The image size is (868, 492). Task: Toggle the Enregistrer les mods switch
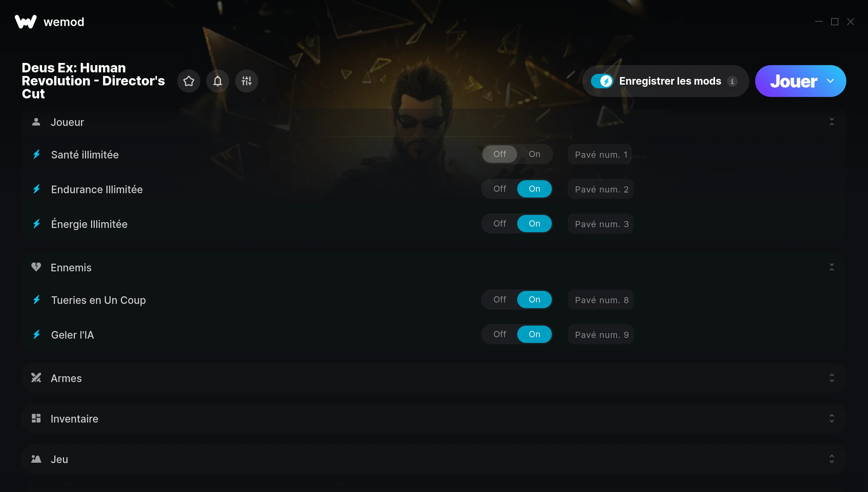(602, 81)
